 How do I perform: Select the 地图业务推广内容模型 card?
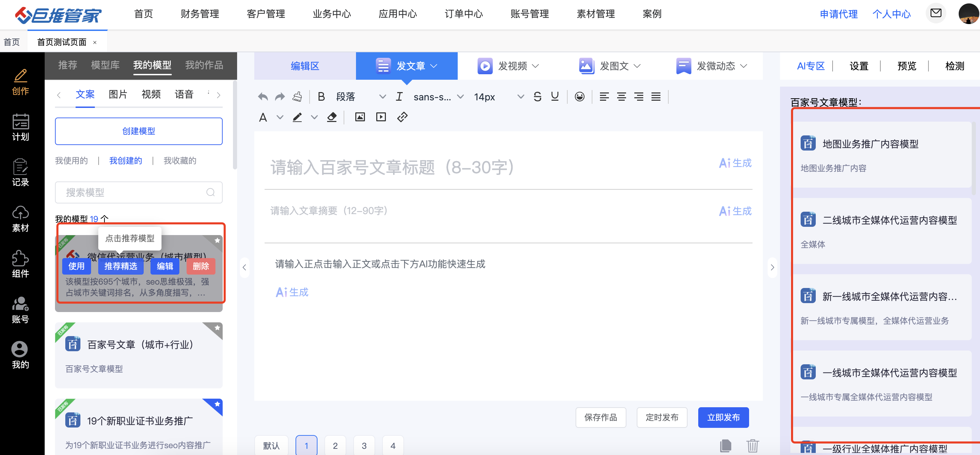(x=882, y=155)
